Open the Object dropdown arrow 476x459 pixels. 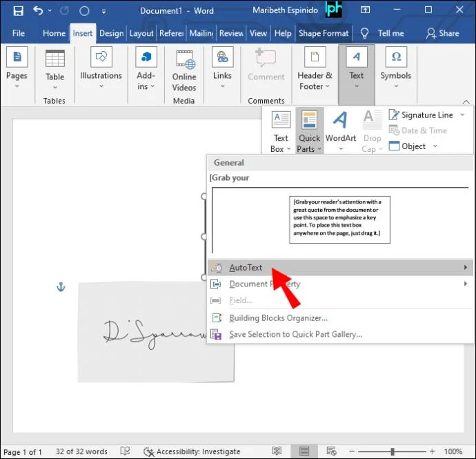point(435,146)
